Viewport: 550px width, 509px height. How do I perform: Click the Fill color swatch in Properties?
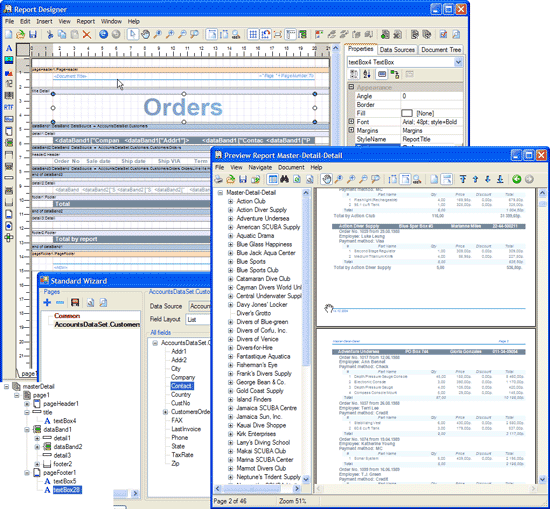[407, 113]
